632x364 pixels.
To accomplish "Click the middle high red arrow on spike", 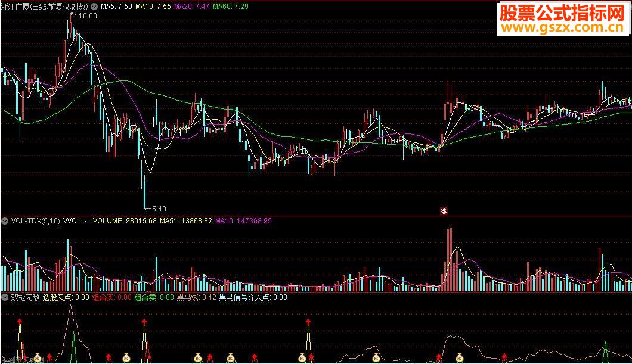I will click(x=144, y=321).
